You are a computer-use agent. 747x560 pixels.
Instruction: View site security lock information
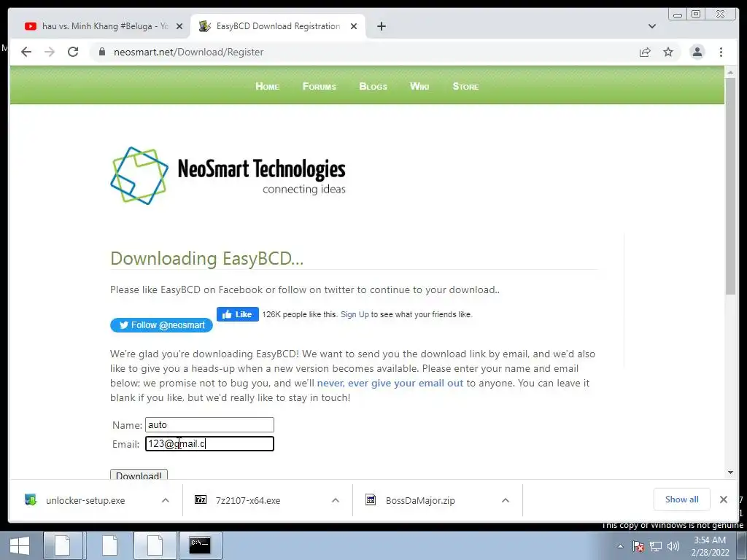click(x=101, y=52)
